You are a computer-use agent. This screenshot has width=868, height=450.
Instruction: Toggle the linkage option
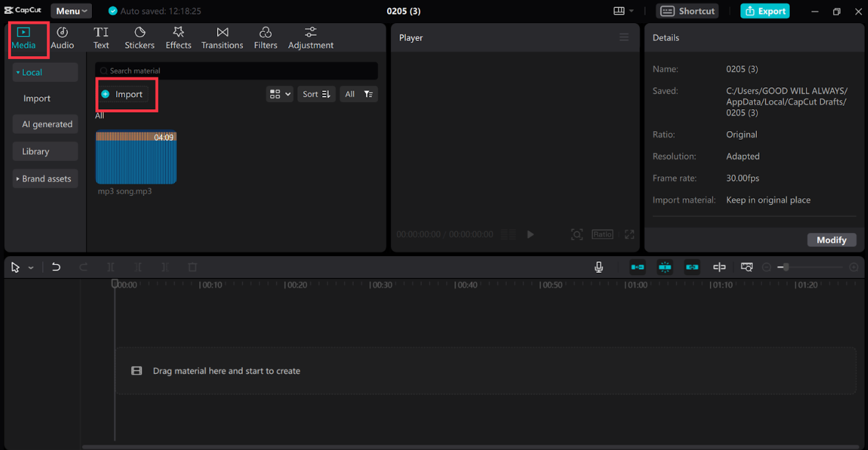click(x=692, y=267)
